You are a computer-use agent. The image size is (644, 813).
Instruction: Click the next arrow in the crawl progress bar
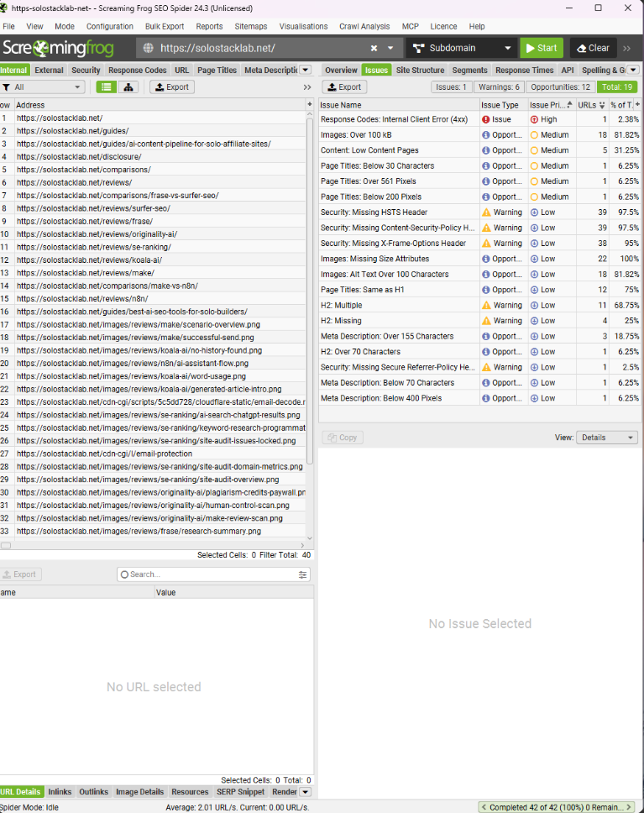click(629, 807)
